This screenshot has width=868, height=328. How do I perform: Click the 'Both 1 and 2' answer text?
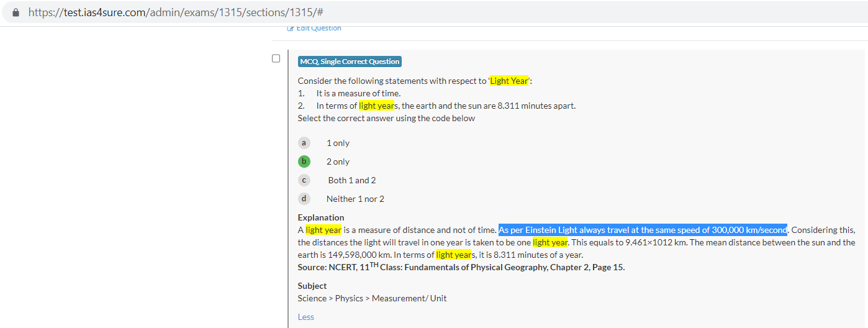click(352, 180)
